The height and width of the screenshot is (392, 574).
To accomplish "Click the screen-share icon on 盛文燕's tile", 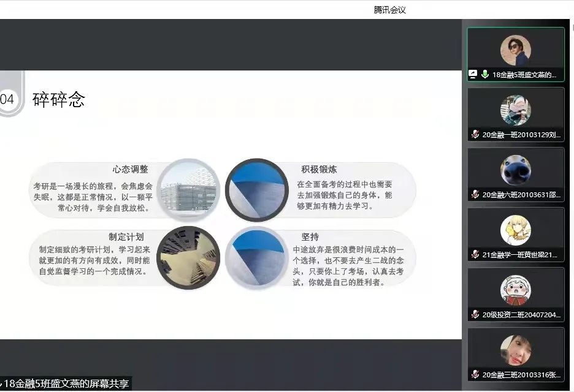I will point(473,74).
